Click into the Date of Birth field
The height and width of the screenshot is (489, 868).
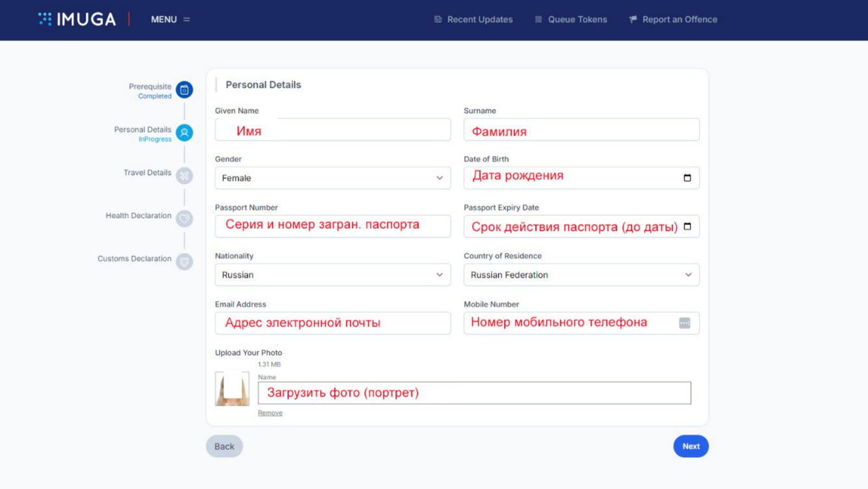(x=581, y=178)
